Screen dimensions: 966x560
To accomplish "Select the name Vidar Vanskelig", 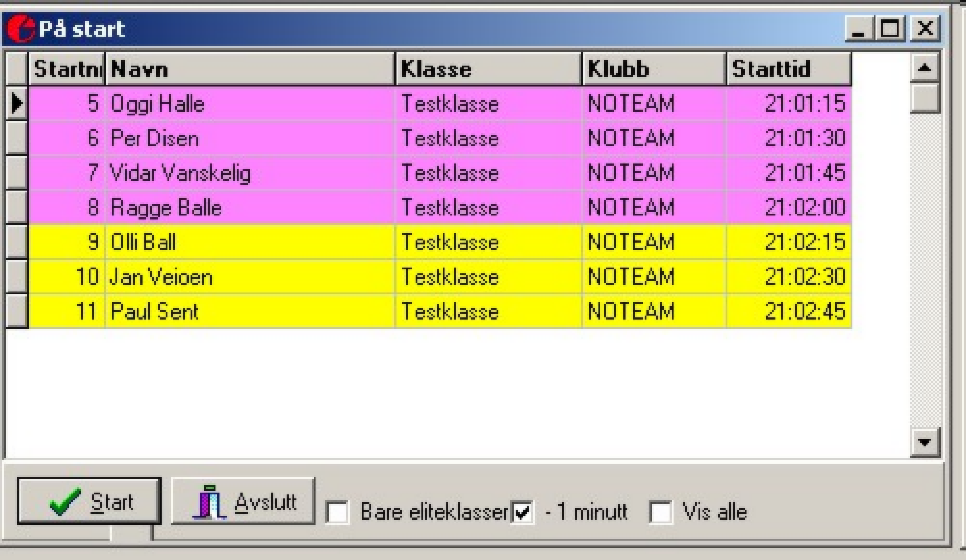I will [x=180, y=173].
